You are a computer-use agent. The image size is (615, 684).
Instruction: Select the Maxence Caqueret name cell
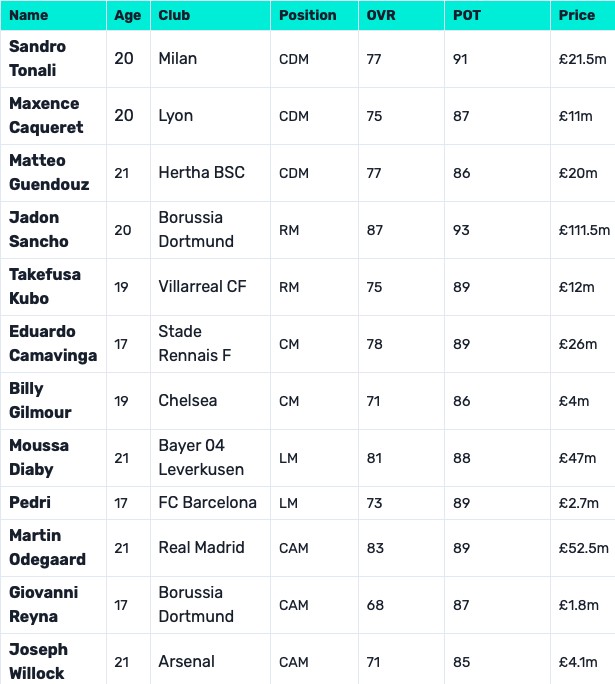[46, 116]
